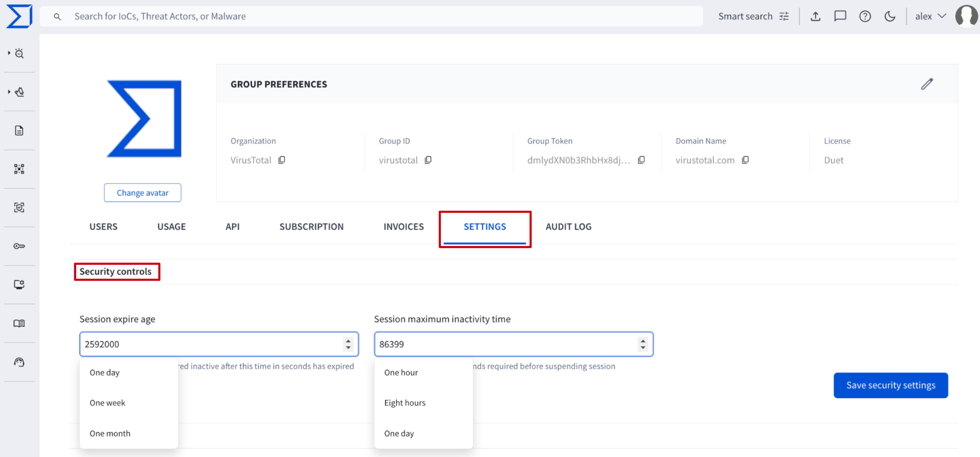Open the key icon in the left sidebar

tap(19, 246)
